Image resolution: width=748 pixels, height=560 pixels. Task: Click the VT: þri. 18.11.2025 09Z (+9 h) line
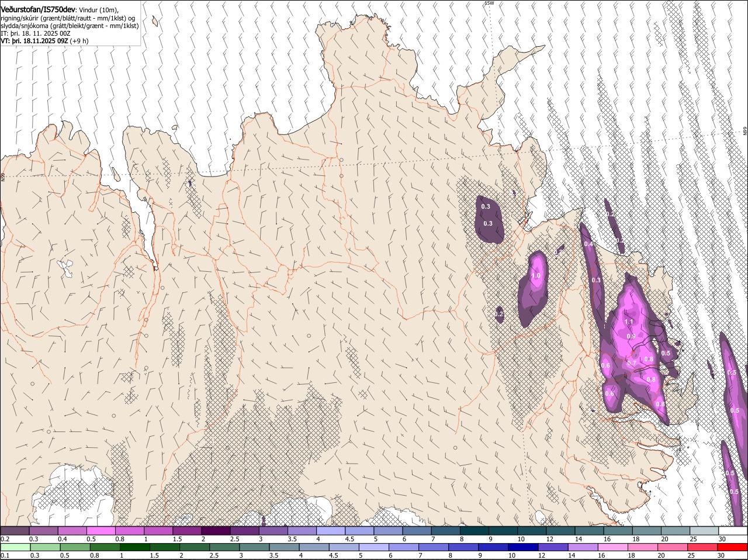tap(44, 41)
